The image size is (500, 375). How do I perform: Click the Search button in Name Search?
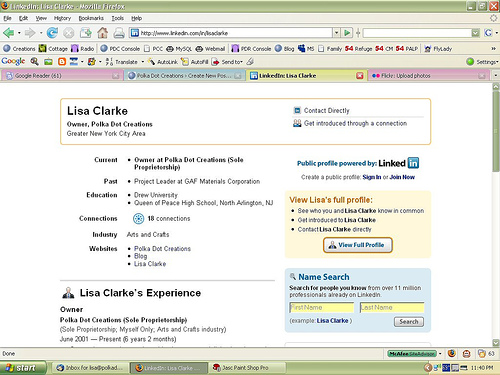coord(409,322)
